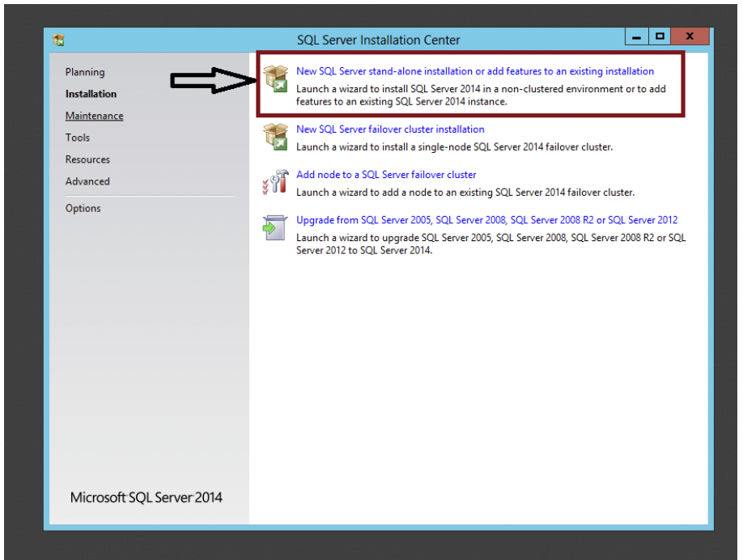Image resolution: width=743 pixels, height=560 pixels.
Task: Go to the Resources page
Action: tap(87, 159)
